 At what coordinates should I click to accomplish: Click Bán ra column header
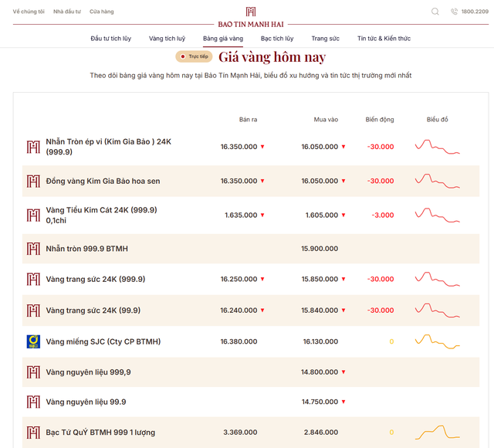(249, 120)
